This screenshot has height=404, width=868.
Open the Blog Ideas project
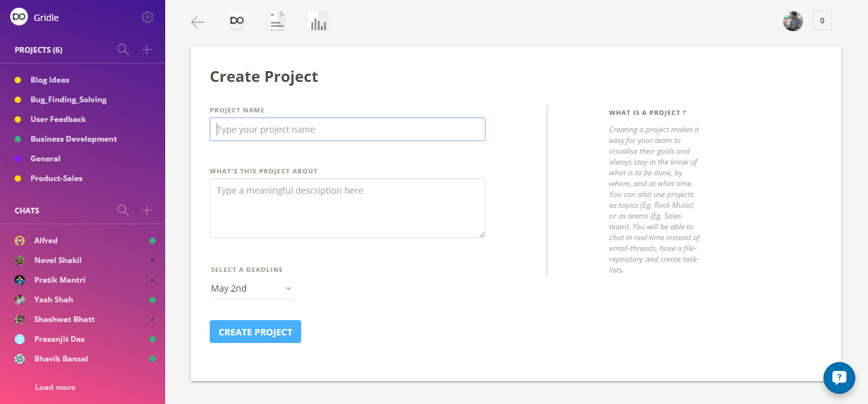[x=50, y=80]
